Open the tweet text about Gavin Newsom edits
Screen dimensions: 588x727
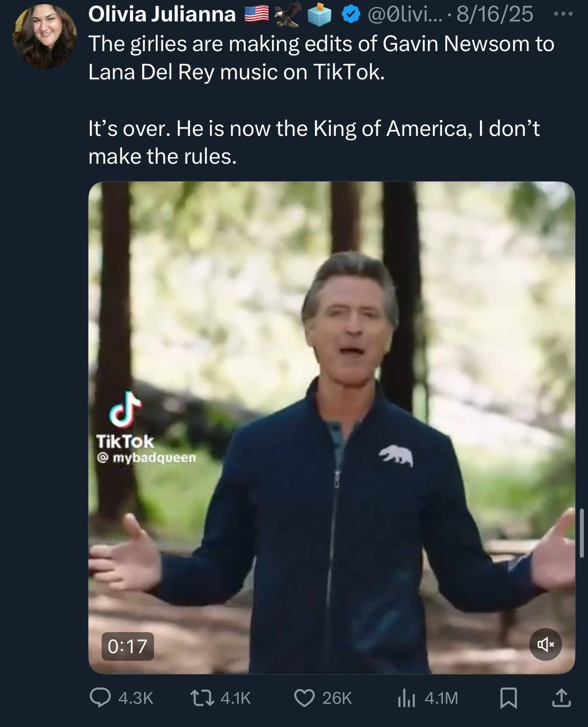pyautogui.click(x=321, y=57)
